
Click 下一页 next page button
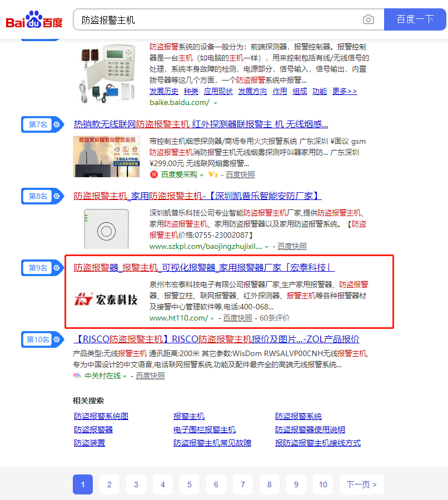coord(362,484)
